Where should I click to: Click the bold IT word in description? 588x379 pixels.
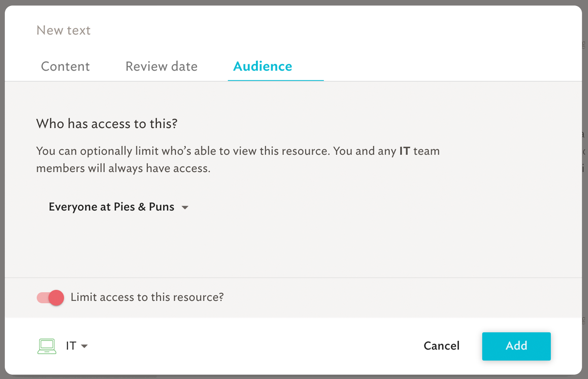(405, 151)
